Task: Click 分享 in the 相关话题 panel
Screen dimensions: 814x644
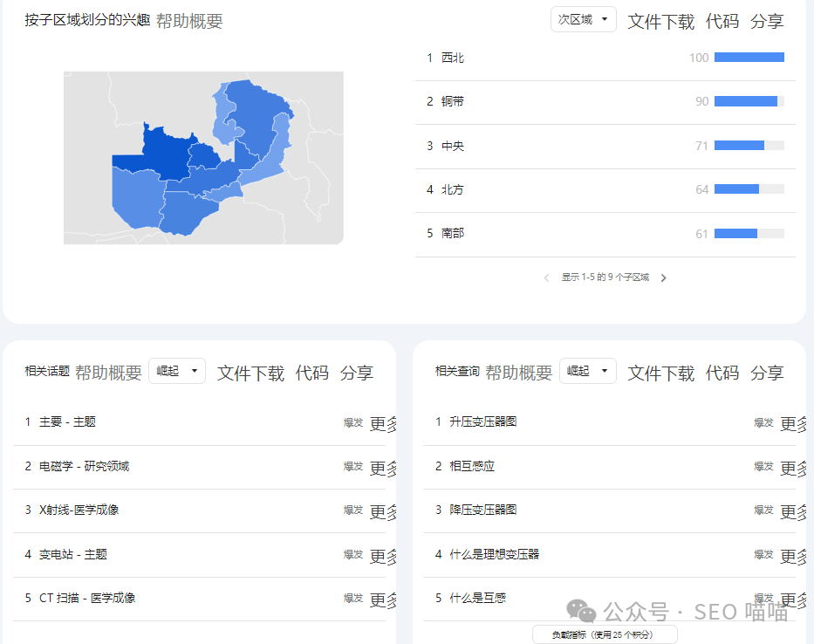Action: point(356,373)
